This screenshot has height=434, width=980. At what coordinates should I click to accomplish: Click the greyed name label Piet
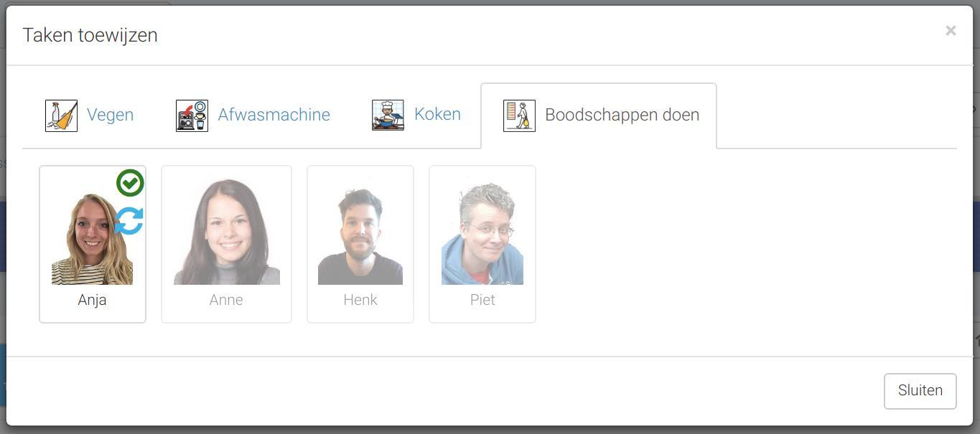(x=482, y=300)
